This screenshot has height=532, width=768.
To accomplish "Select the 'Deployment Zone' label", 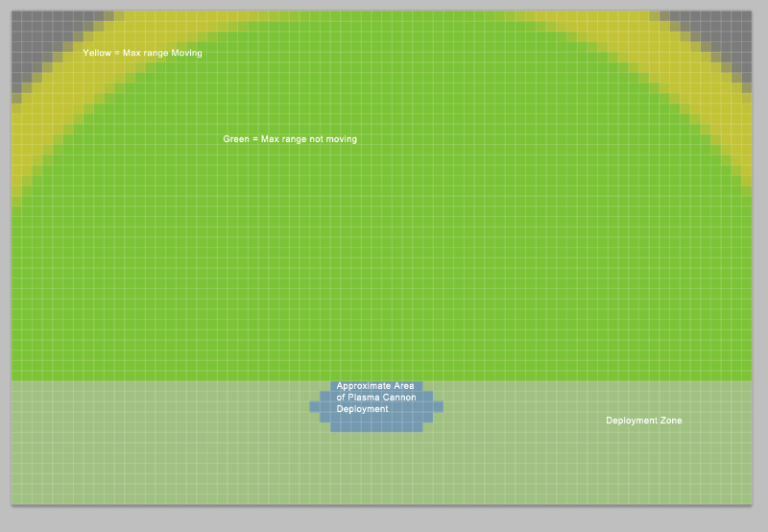I will pos(643,421).
